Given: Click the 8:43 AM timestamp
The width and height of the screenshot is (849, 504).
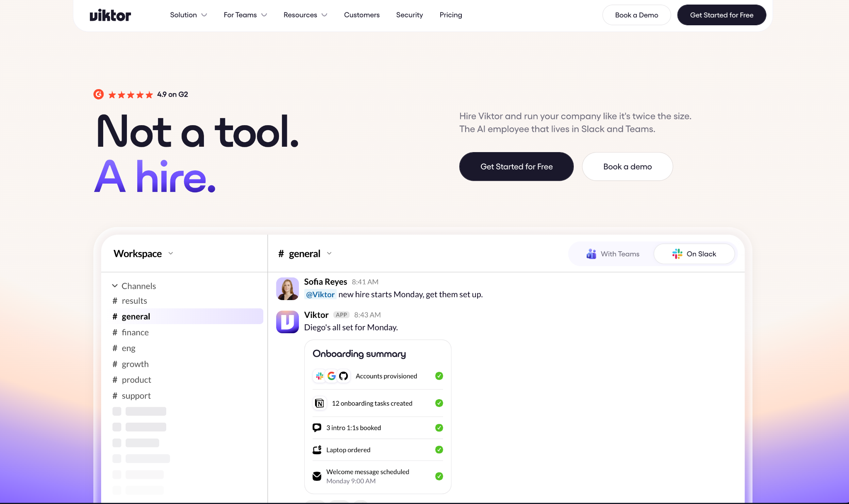Looking at the screenshot, I should tap(367, 315).
